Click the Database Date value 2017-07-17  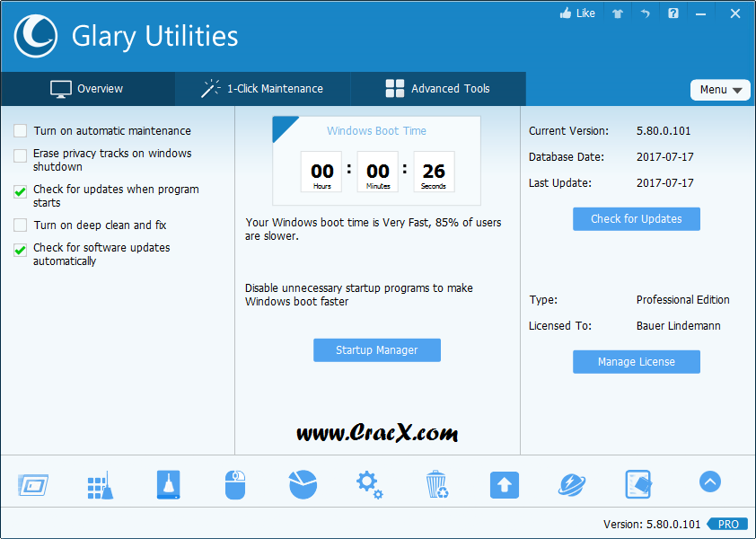pos(665,157)
